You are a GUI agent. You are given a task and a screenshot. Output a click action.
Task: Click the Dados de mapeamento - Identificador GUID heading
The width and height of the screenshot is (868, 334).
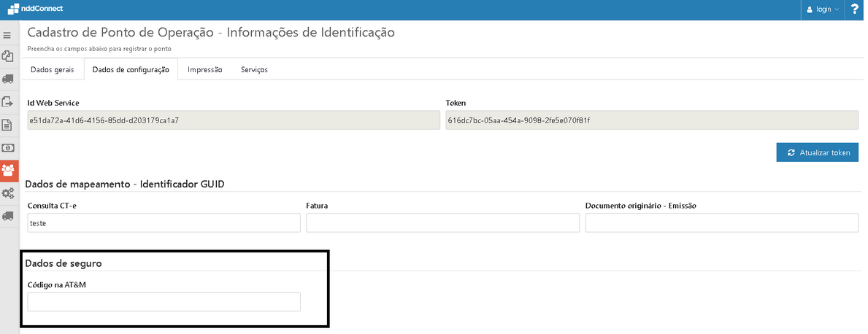click(125, 185)
